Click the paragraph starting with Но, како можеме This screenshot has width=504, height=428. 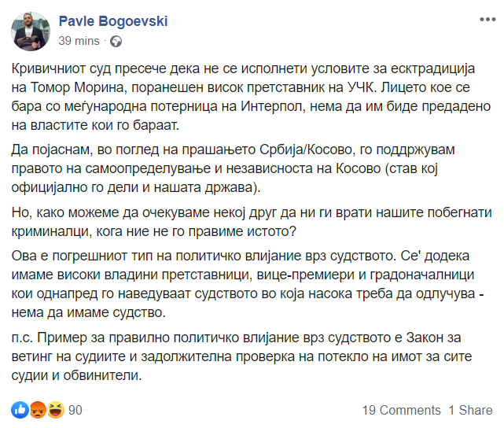pos(252,222)
